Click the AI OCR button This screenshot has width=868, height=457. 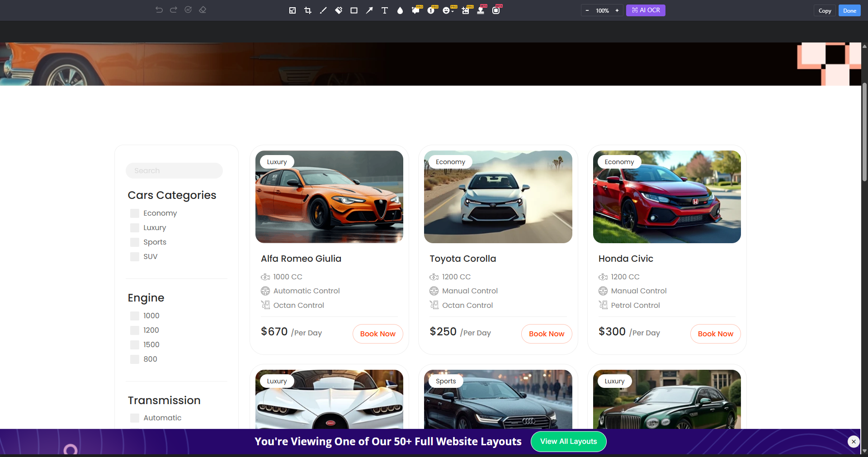pos(646,10)
